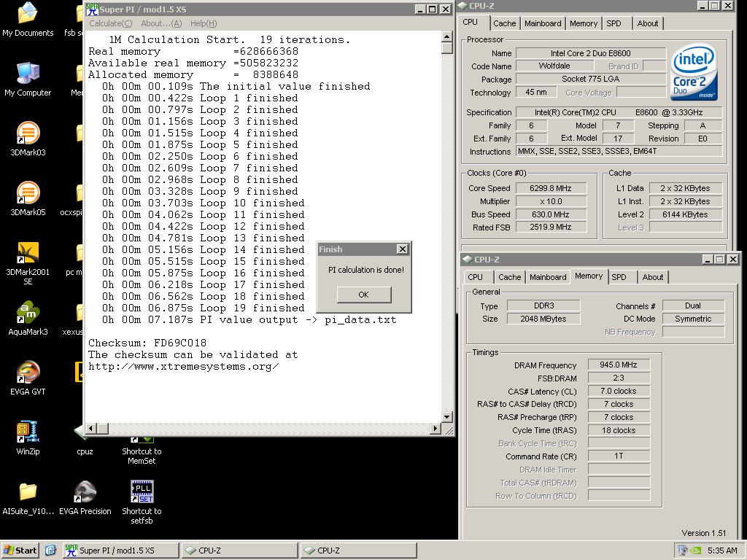Click the lower CPU-Z window title icon
Screen dimensions: 747x560
(468, 260)
